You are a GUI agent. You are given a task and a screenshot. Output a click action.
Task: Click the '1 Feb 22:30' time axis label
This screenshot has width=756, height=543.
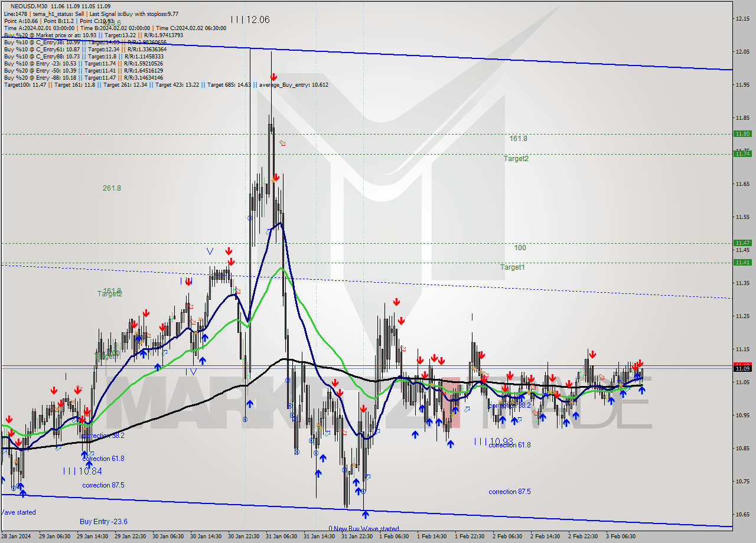point(470,537)
